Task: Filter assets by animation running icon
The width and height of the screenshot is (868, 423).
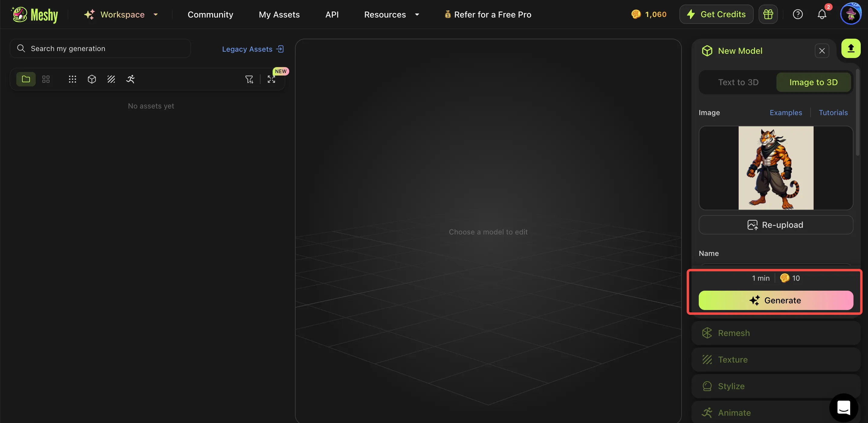Action: point(130,79)
